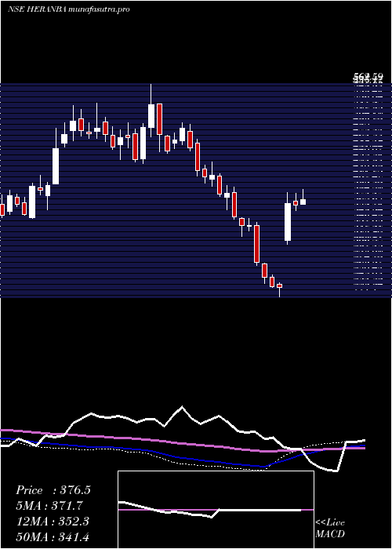Click the <<Live MACD label
This screenshot has width=392, height=549.
330,529
